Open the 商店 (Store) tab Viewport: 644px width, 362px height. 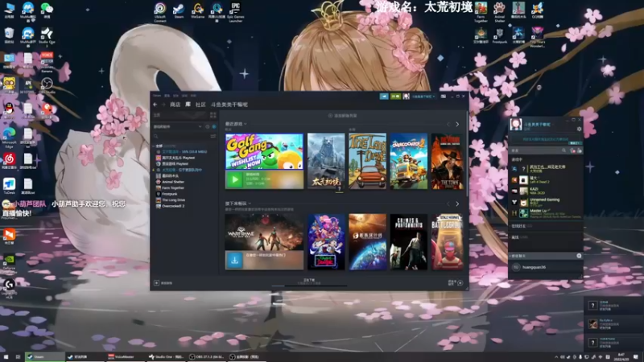click(175, 105)
